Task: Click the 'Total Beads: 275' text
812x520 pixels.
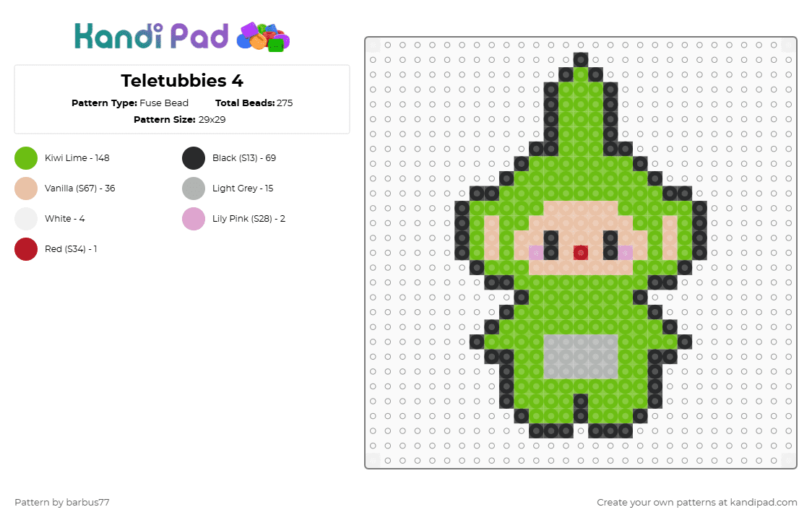Action: [254, 103]
